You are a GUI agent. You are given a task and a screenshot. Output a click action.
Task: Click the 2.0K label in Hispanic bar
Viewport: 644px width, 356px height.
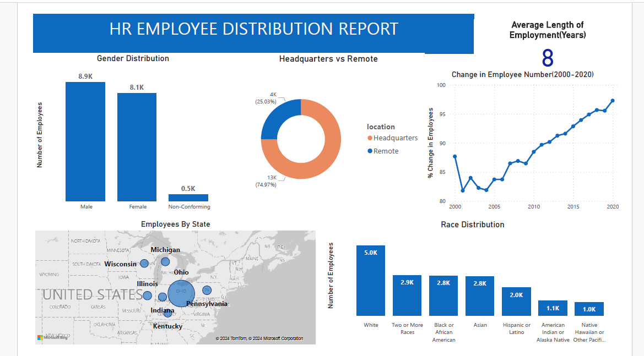516,295
